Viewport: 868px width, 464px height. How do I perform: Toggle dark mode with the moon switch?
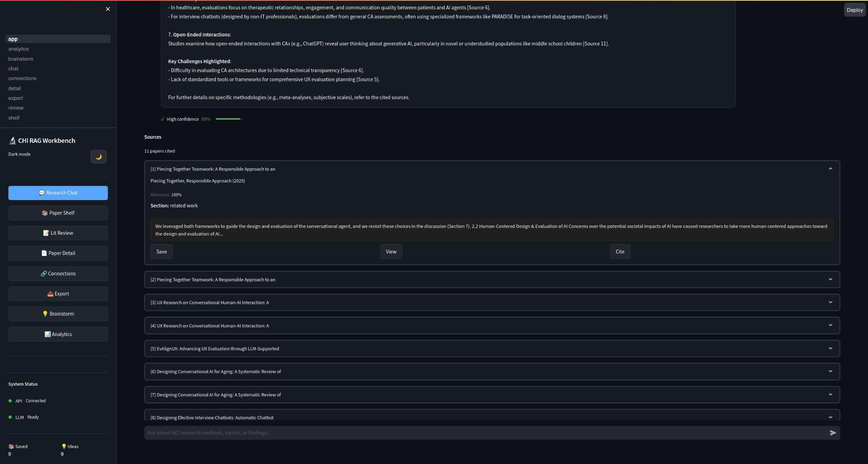click(x=98, y=157)
